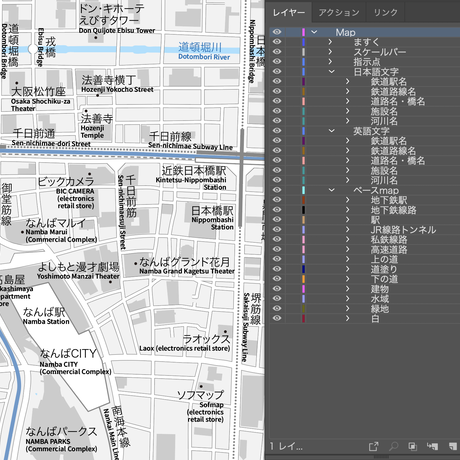Expand the 地下鉄駅 sublayer
Screen dimensions: 460x460
[x=348, y=200]
